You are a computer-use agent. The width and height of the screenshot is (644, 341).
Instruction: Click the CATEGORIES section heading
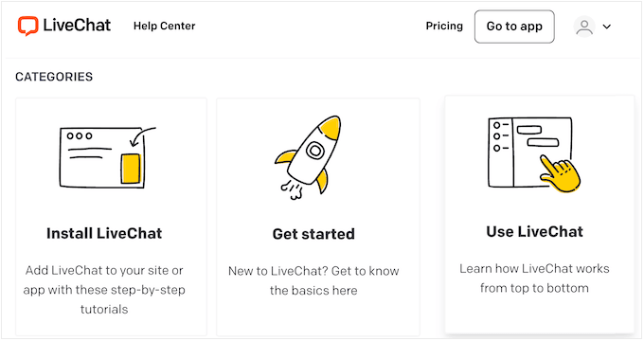coord(54,77)
